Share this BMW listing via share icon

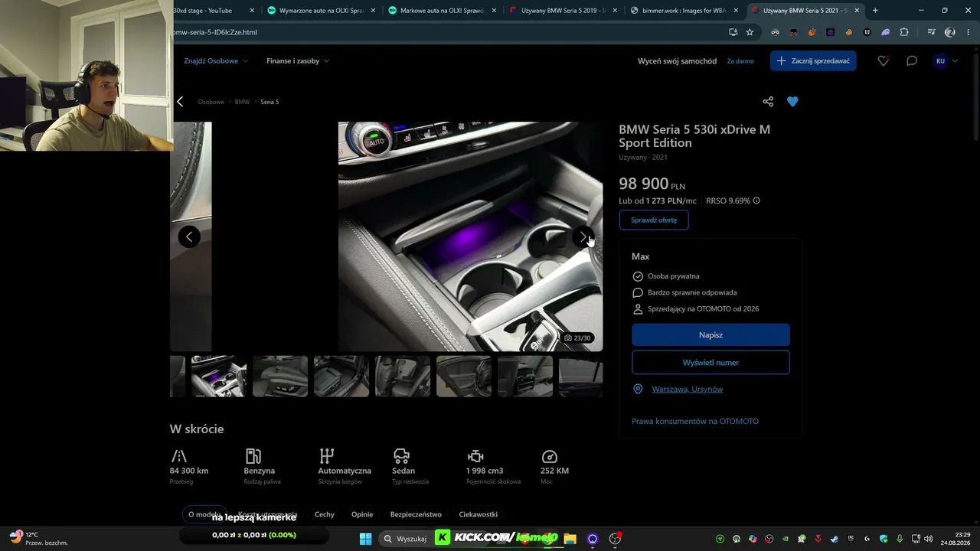click(768, 102)
